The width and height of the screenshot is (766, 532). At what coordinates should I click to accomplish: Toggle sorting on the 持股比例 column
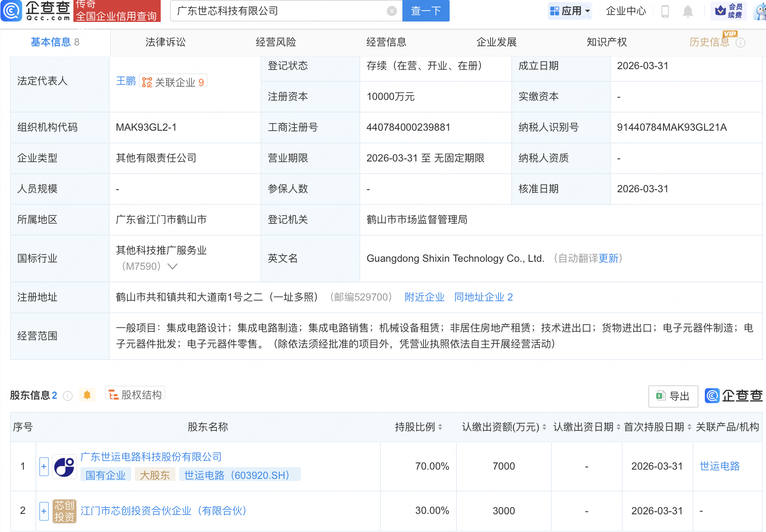(x=440, y=427)
